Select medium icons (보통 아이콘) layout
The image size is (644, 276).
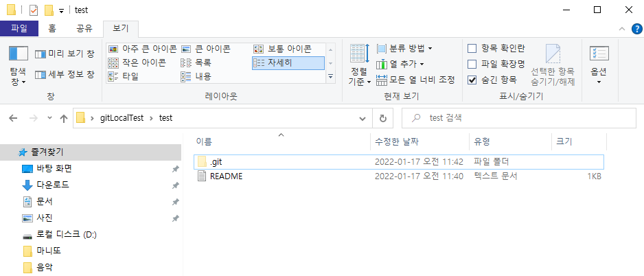283,49
